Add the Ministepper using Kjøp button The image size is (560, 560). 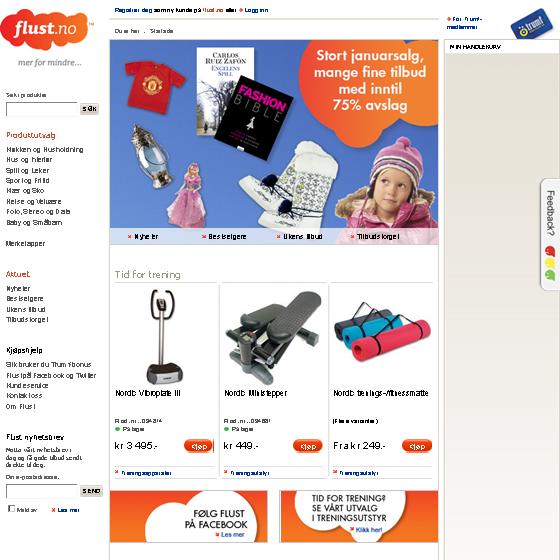(308, 446)
